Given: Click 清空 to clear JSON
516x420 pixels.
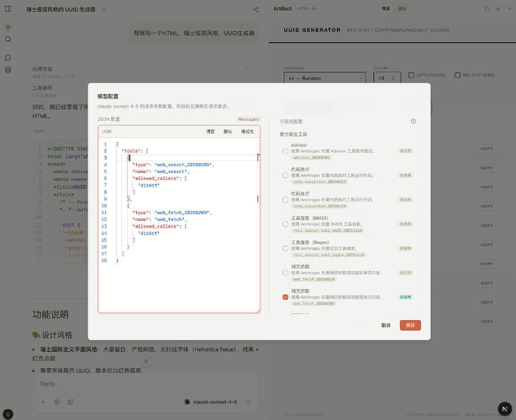Looking at the screenshot, I should (x=210, y=132).
